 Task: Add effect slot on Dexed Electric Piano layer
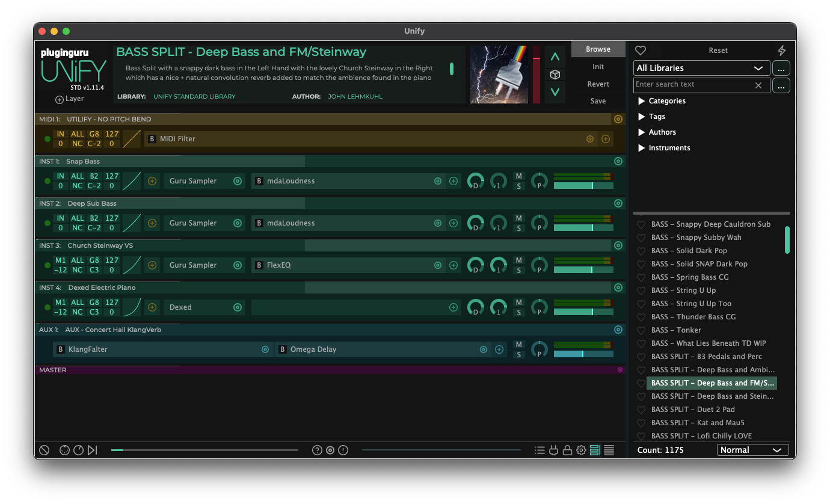pyautogui.click(x=453, y=307)
